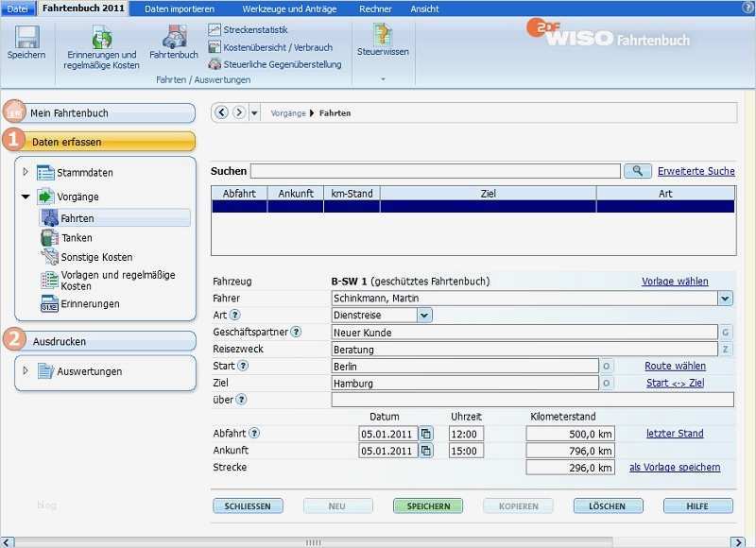Click the Ziel column header in table
756x548 pixels.
[488, 194]
